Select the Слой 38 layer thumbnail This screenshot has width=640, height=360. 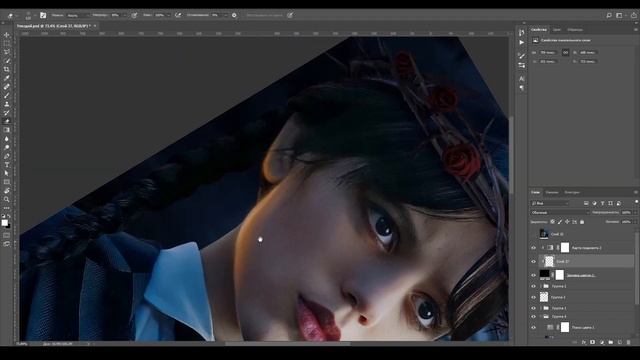(x=544, y=234)
